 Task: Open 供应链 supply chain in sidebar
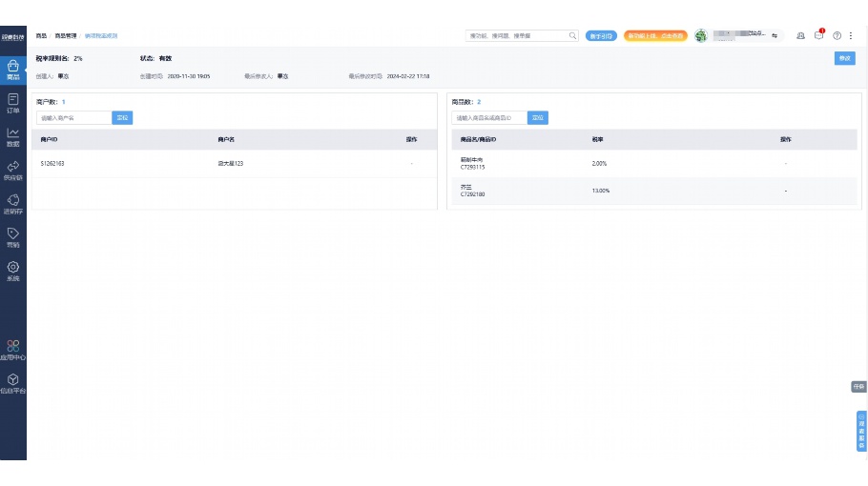[13, 170]
